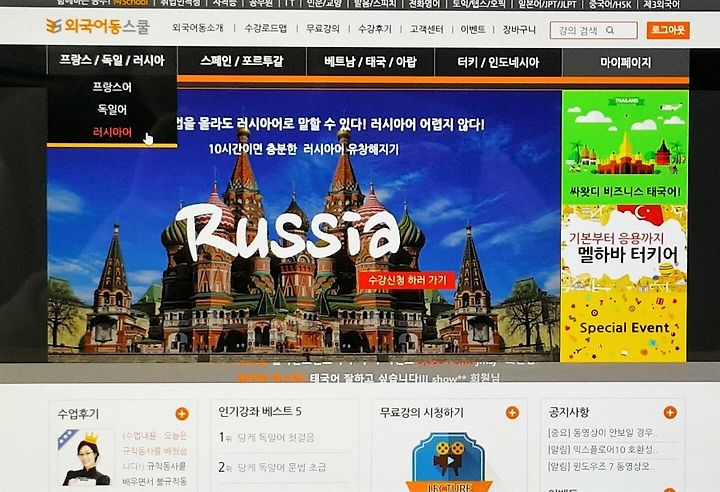Click the 인기강좌 베스트 5 heading
Viewport: 720px width, 492px height.
click(x=260, y=412)
